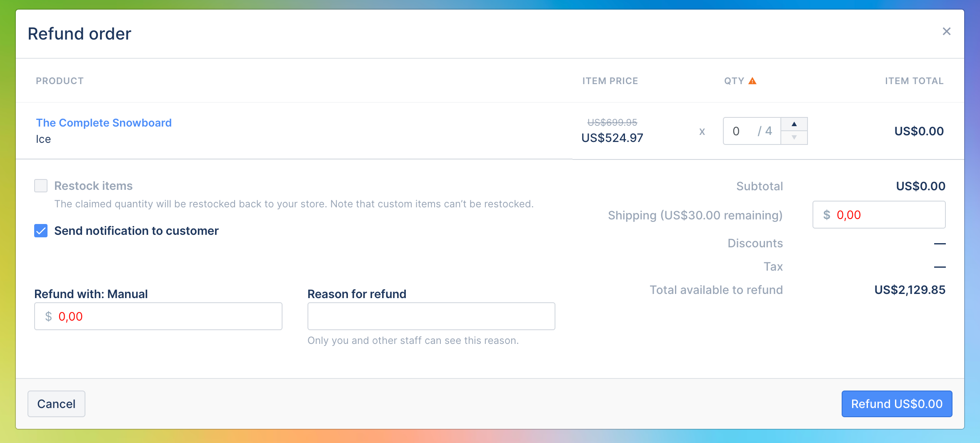Click the ITEM PRICE column header
Image resolution: width=980 pixels, height=443 pixels.
click(610, 81)
